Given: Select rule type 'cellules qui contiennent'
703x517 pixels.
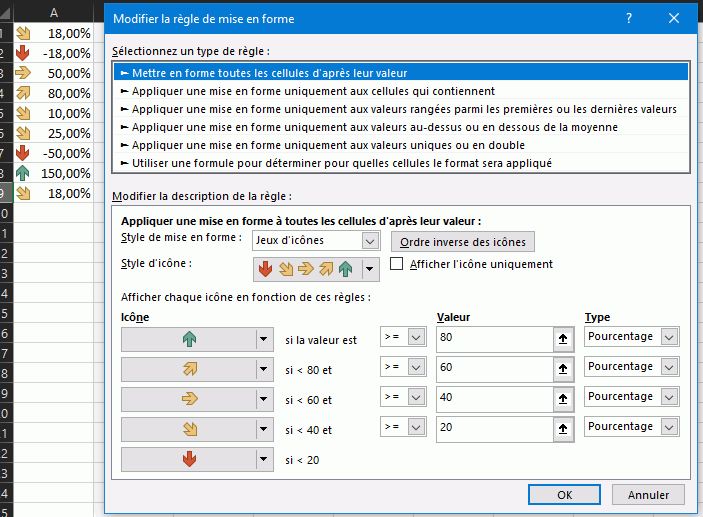Looking at the screenshot, I should coord(400,91).
